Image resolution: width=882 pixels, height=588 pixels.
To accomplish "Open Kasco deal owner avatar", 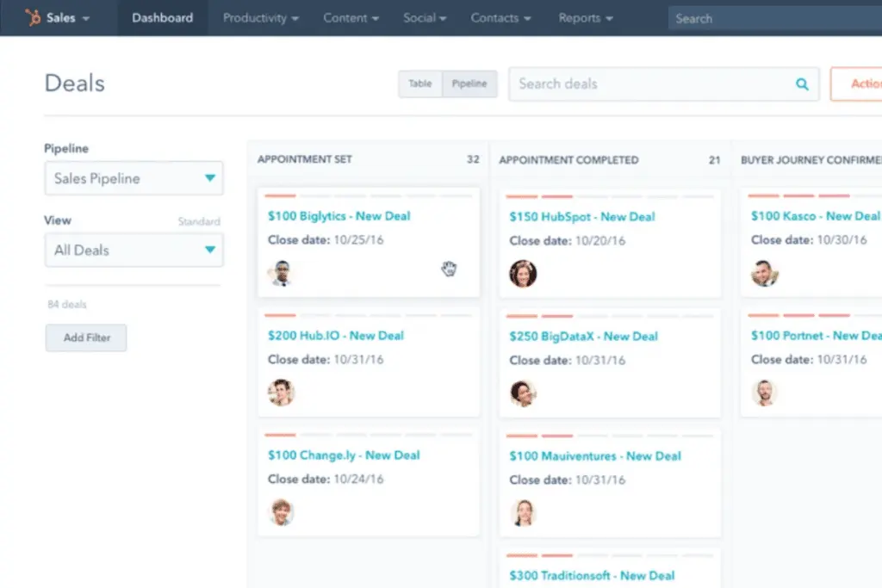I will point(765,273).
